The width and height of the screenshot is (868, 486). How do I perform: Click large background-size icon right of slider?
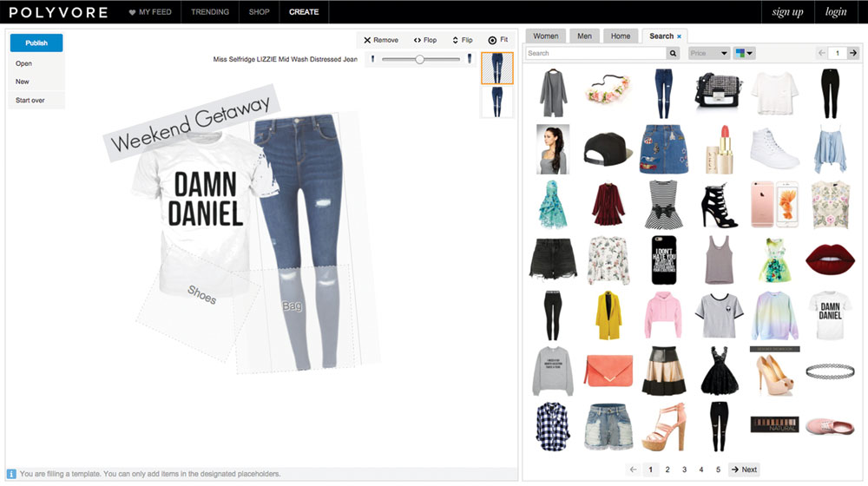470,59
